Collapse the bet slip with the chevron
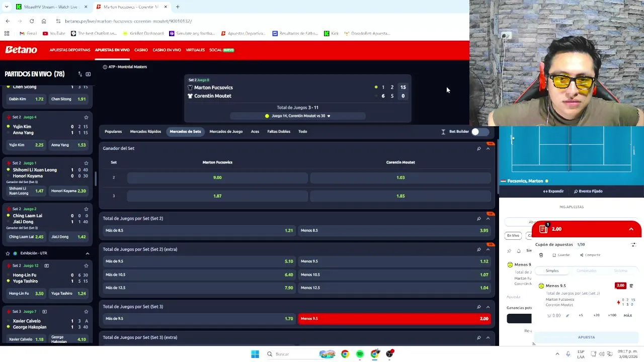This screenshot has width=644, height=362. click(631, 229)
